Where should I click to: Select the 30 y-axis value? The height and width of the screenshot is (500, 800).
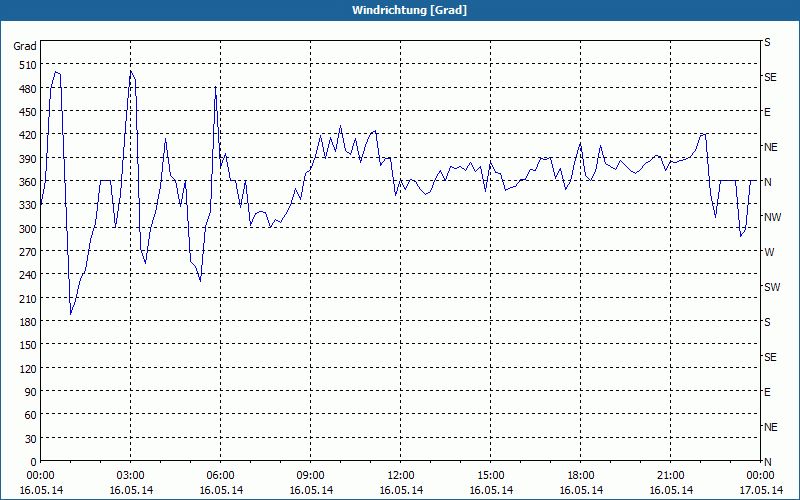[31, 439]
